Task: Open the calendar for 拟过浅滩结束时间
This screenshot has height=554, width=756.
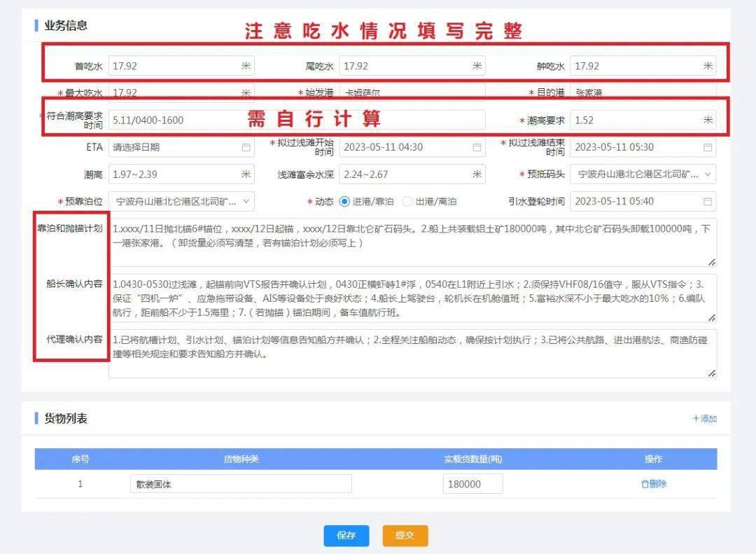Action: click(x=708, y=147)
